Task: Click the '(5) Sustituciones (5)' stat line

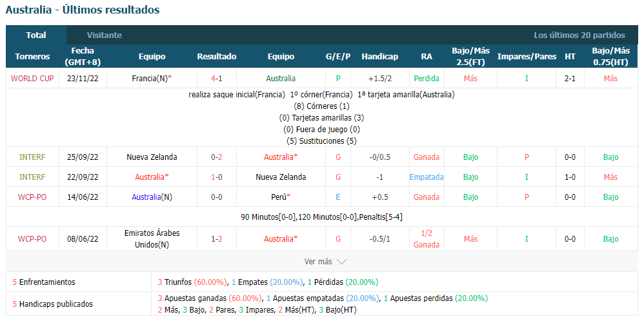Action: [x=321, y=141]
